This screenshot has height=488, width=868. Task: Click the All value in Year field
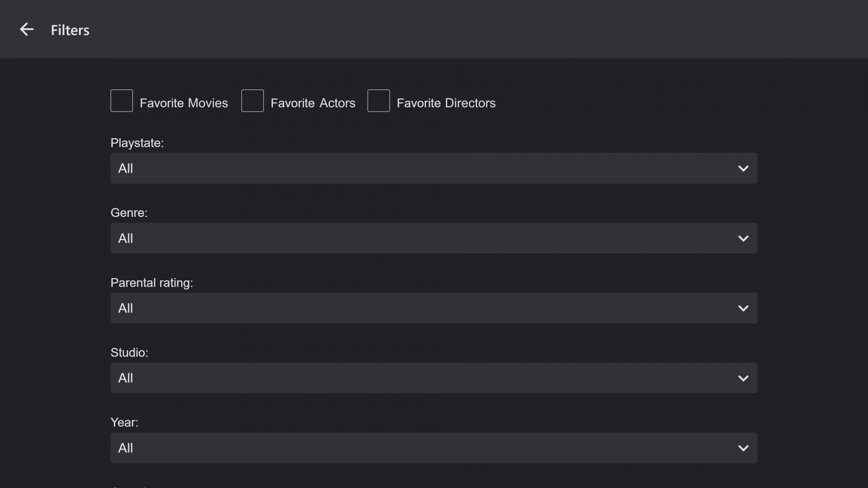tap(126, 448)
